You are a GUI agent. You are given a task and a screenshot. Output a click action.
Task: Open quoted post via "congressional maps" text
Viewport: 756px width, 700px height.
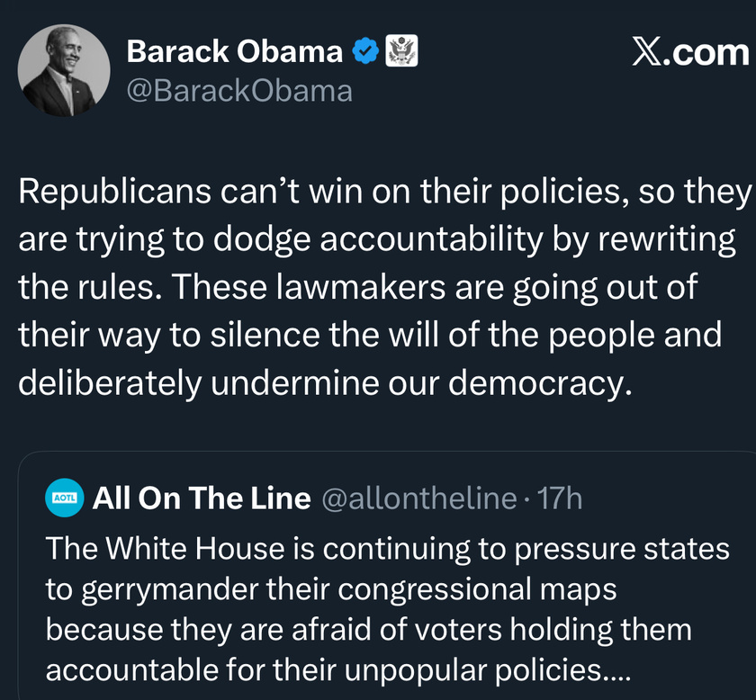(x=477, y=590)
